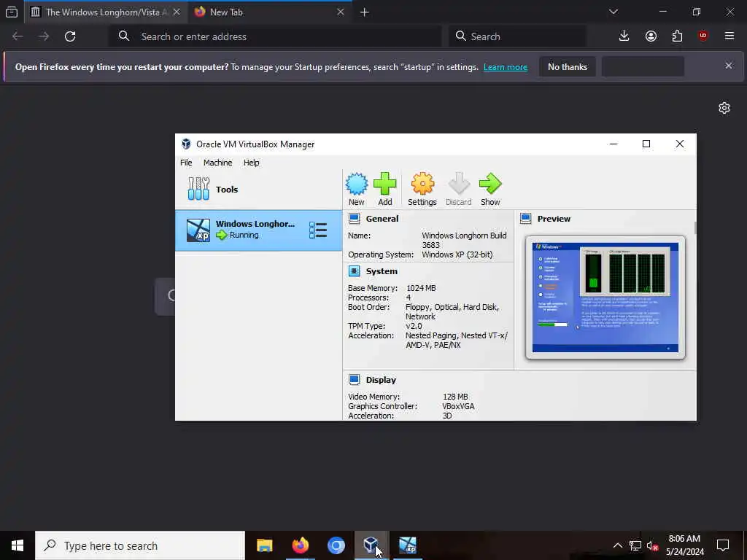This screenshot has width=747, height=560.
Task: Click No thanks on startup prompt
Action: pyautogui.click(x=568, y=66)
